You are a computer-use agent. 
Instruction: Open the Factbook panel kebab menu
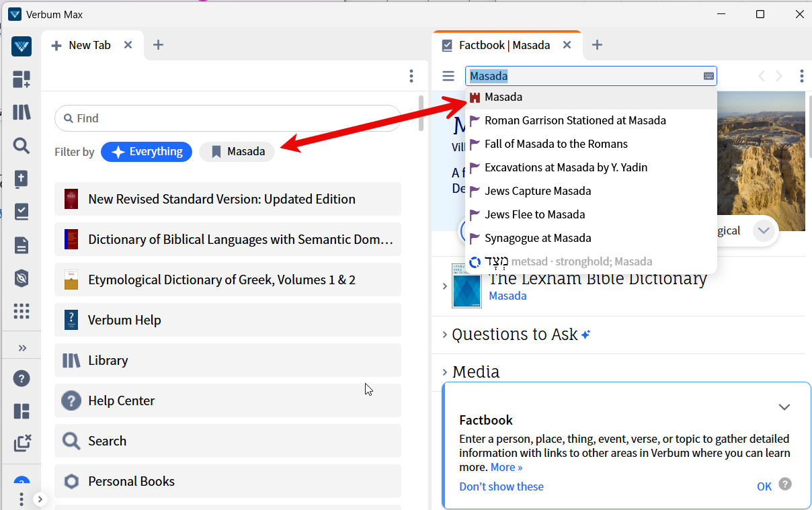[x=801, y=76]
